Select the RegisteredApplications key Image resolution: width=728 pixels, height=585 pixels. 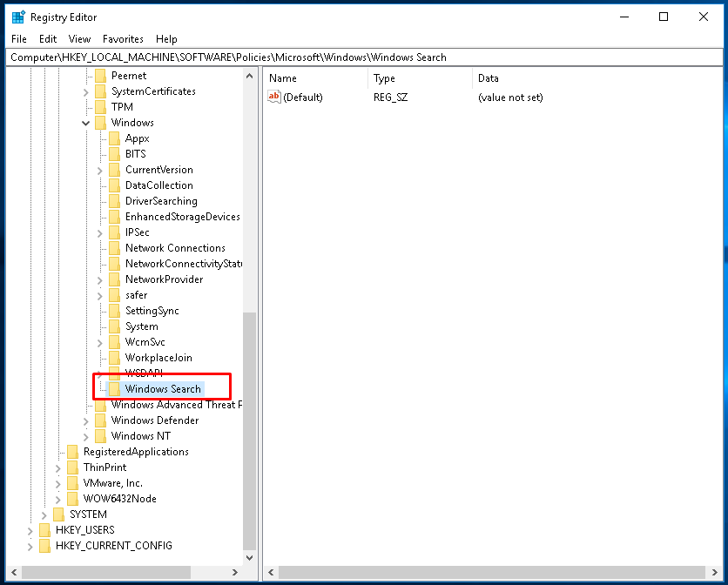[x=136, y=452]
